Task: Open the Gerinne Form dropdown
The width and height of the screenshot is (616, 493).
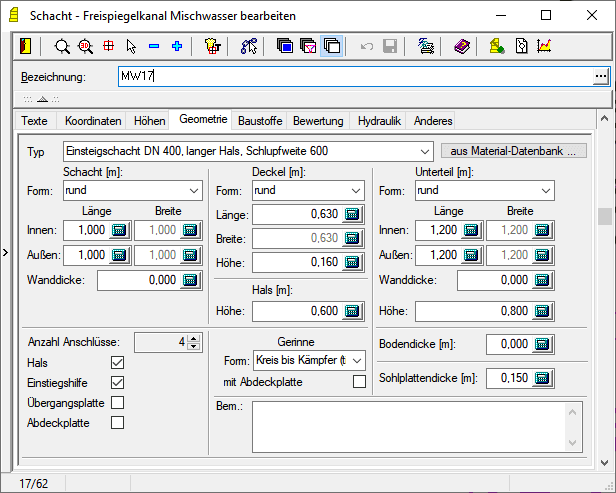Action: pyautogui.click(x=358, y=360)
